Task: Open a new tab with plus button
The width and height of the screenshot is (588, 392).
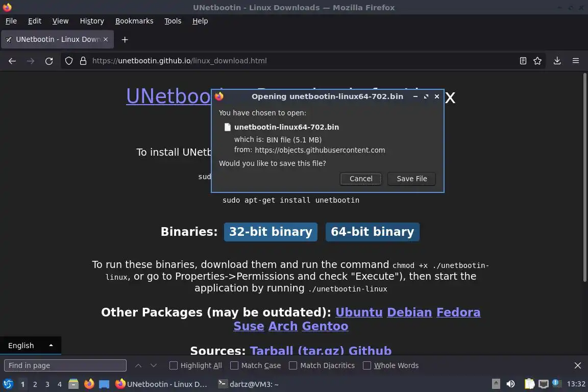Action: click(125, 39)
